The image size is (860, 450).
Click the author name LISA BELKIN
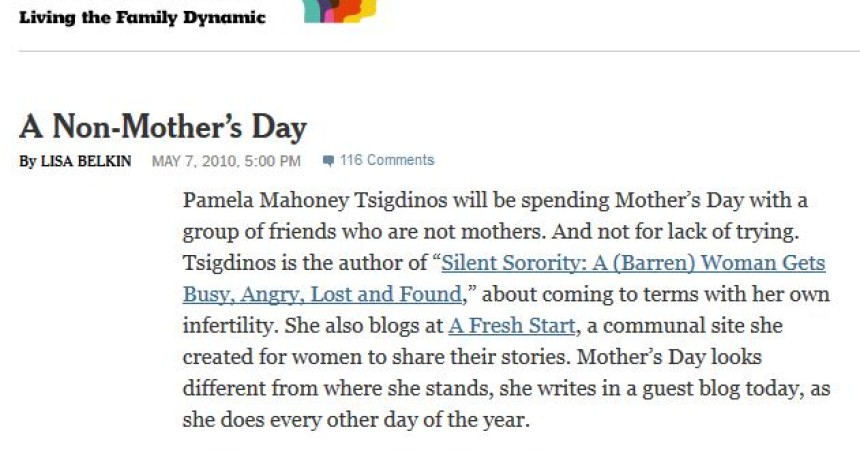click(86, 161)
